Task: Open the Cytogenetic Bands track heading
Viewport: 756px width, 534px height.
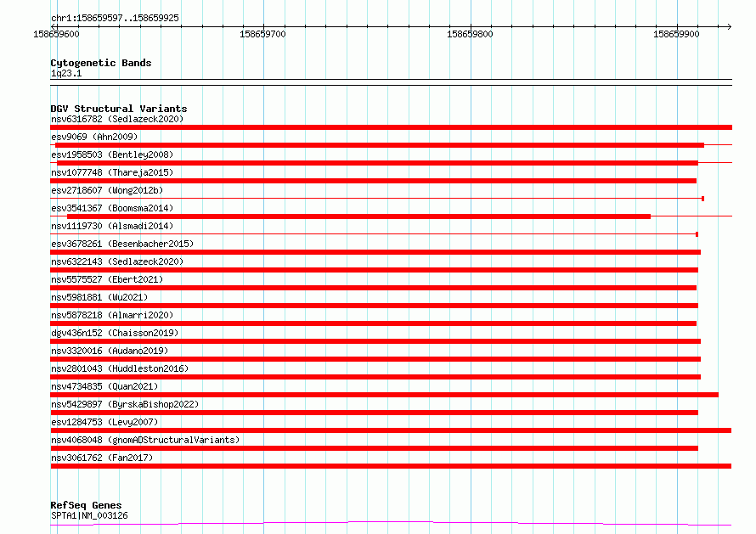Action: tap(101, 63)
